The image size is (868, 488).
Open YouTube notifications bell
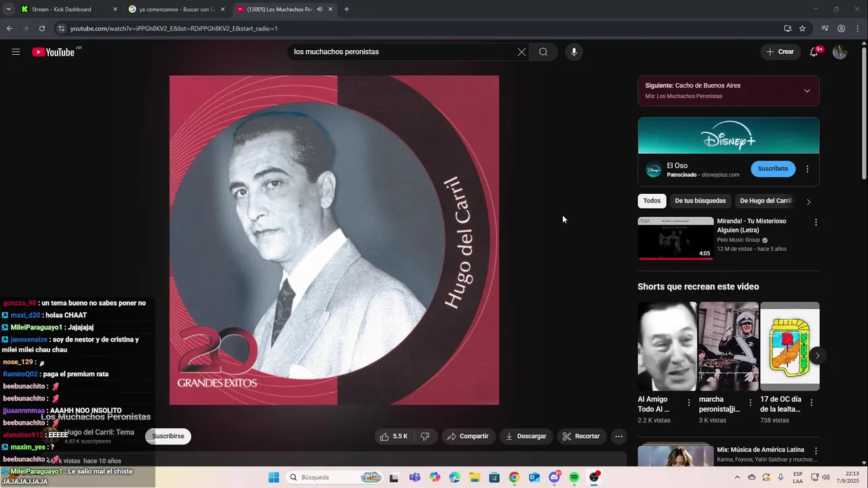tap(814, 52)
